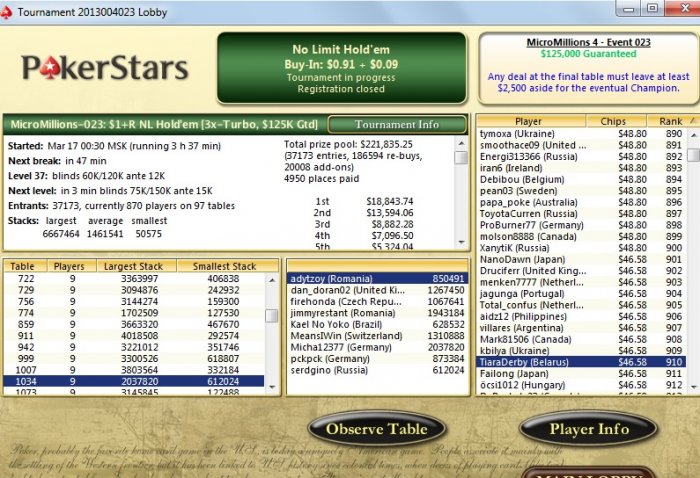Image resolution: width=700 pixels, height=478 pixels.
Task: Select jagunga (Portugal) in ranking list
Action: tap(582, 294)
